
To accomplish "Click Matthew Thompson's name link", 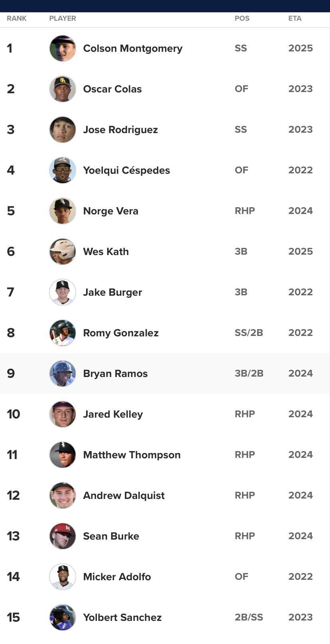I will click(x=132, y=455).
